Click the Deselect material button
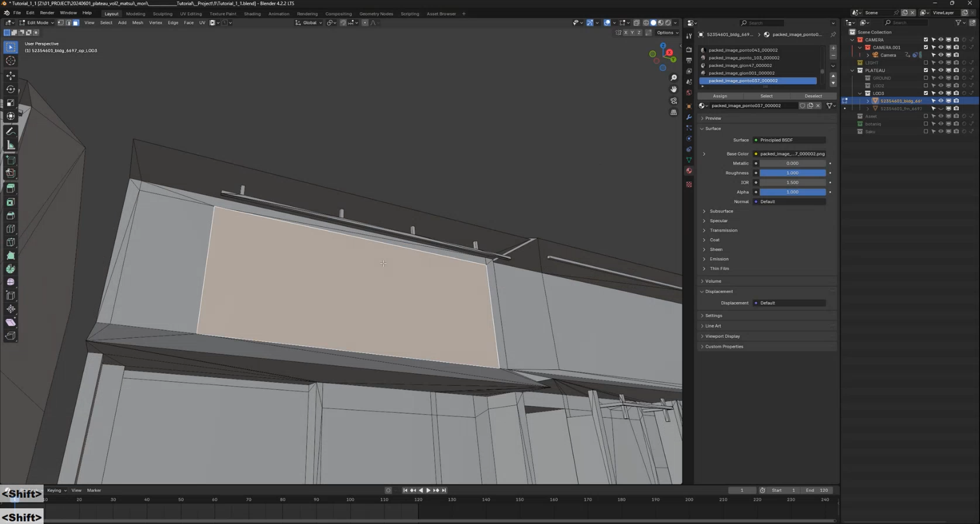 [813, 96]
